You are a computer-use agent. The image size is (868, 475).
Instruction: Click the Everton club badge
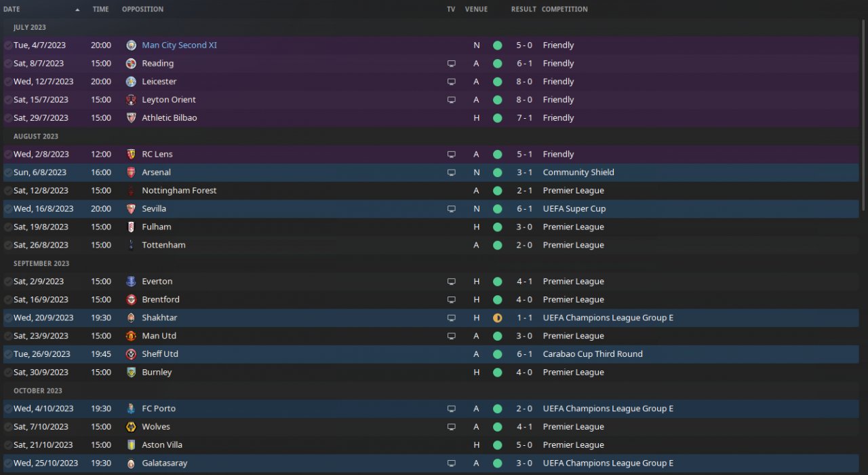tap(132, 282)
